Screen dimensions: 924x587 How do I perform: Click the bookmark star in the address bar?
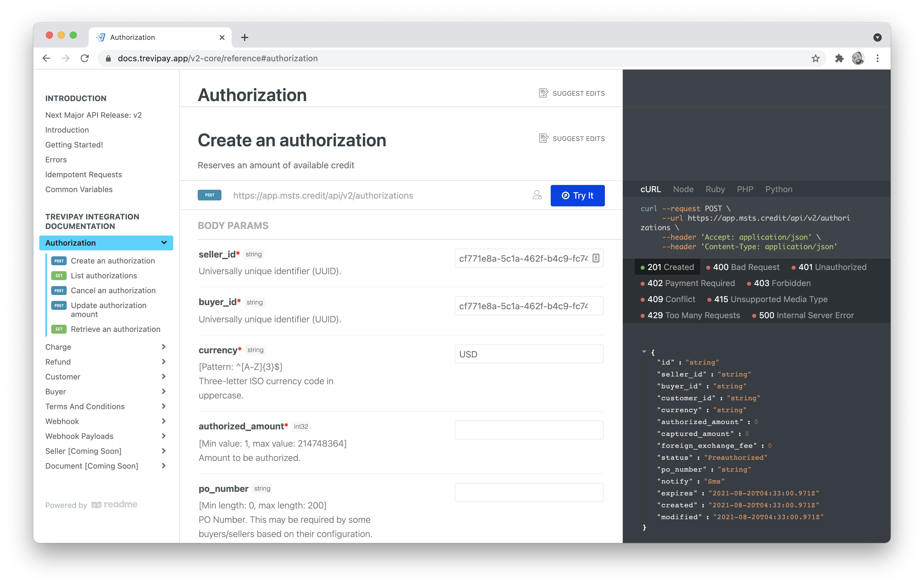click(x=816, y=58)
